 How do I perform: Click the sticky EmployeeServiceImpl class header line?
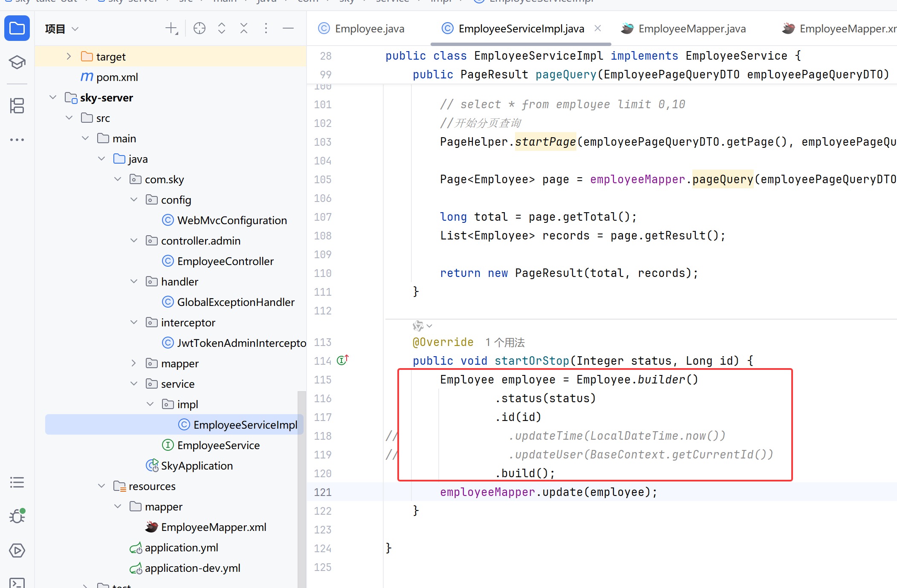click(602, 56)
